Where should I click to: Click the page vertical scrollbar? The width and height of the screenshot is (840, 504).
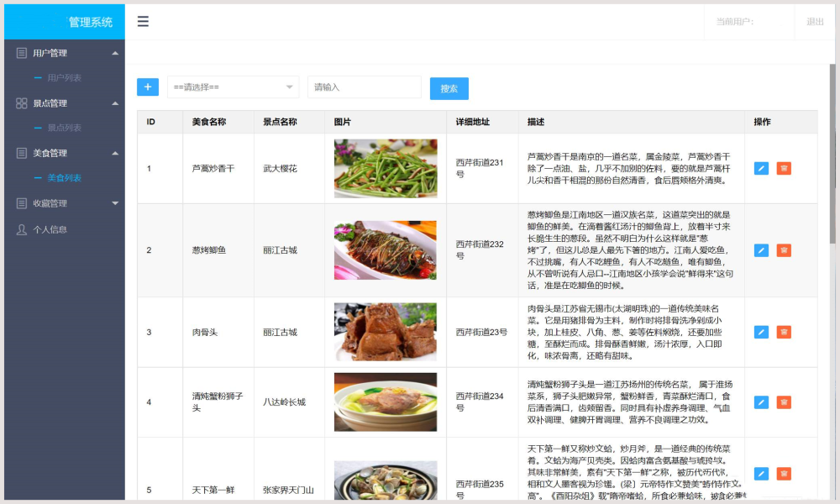point(832,155)
